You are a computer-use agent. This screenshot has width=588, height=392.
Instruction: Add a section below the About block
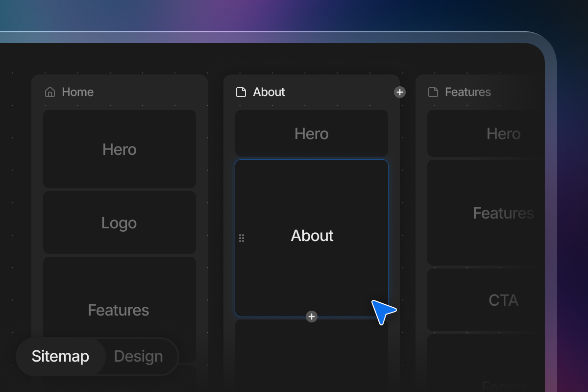coord(312,317)
